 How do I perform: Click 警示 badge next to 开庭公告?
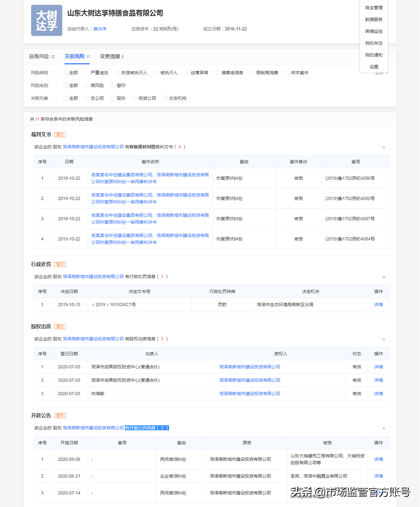60,415
